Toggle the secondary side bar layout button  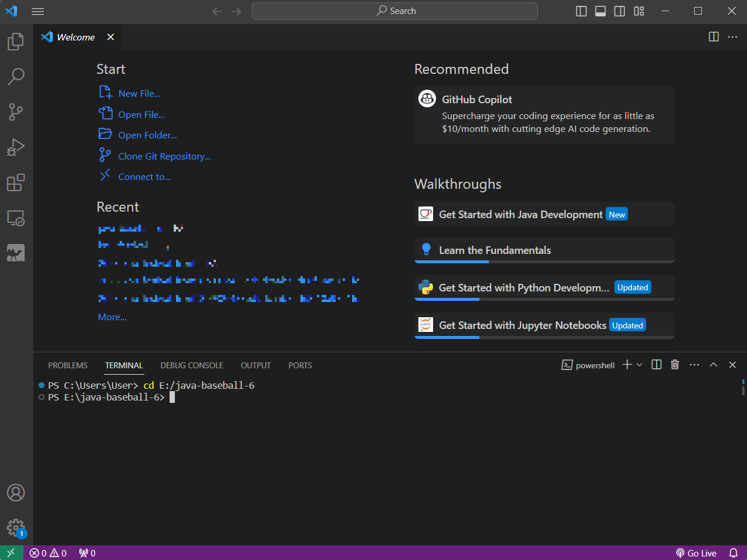pos(620,11)
